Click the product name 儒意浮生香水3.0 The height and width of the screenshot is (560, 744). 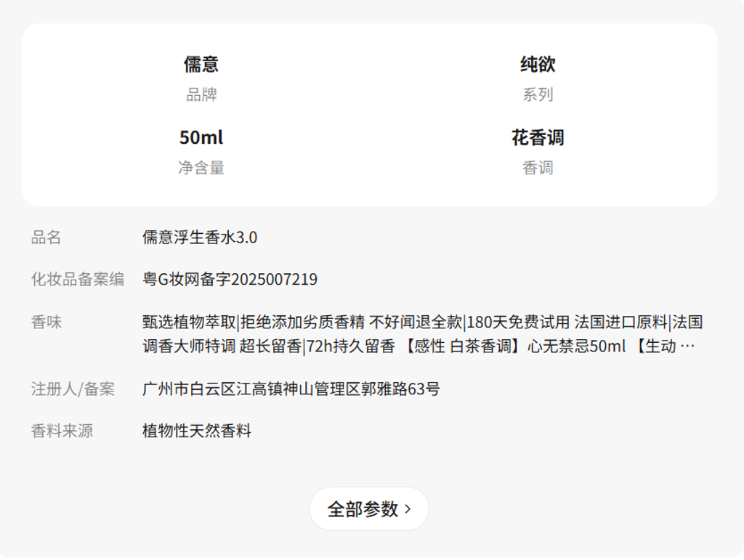click(200, 237)
